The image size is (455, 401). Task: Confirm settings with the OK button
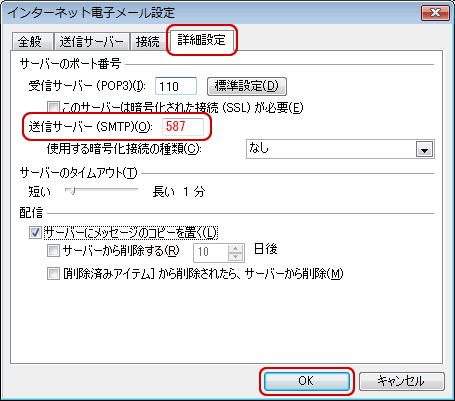coord(306,381)
